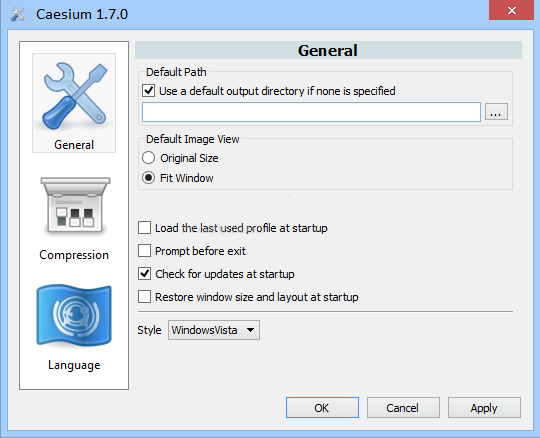
Task: Enable Load the last used profile at startup
Action: tap(144, 228)
